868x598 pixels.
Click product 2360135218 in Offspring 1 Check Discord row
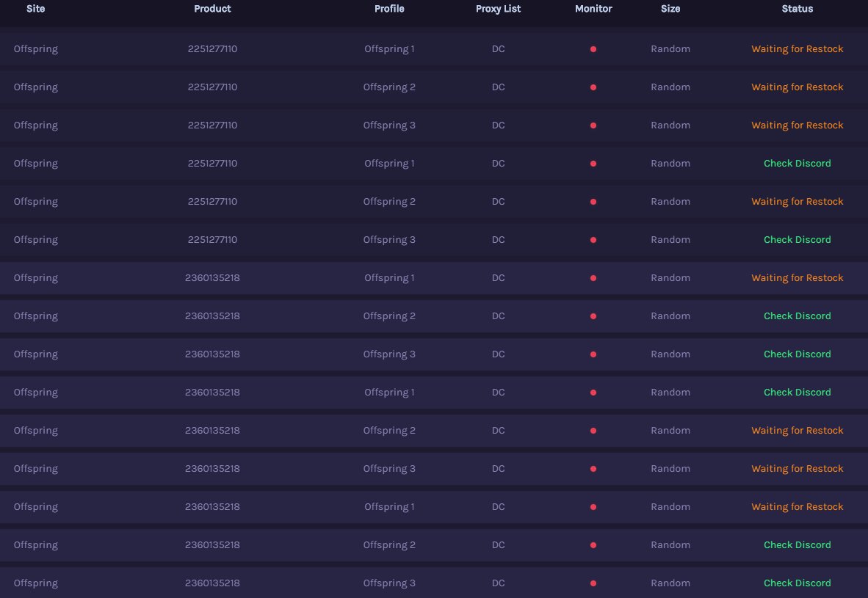pyautogui.click(x=212, y=393)
